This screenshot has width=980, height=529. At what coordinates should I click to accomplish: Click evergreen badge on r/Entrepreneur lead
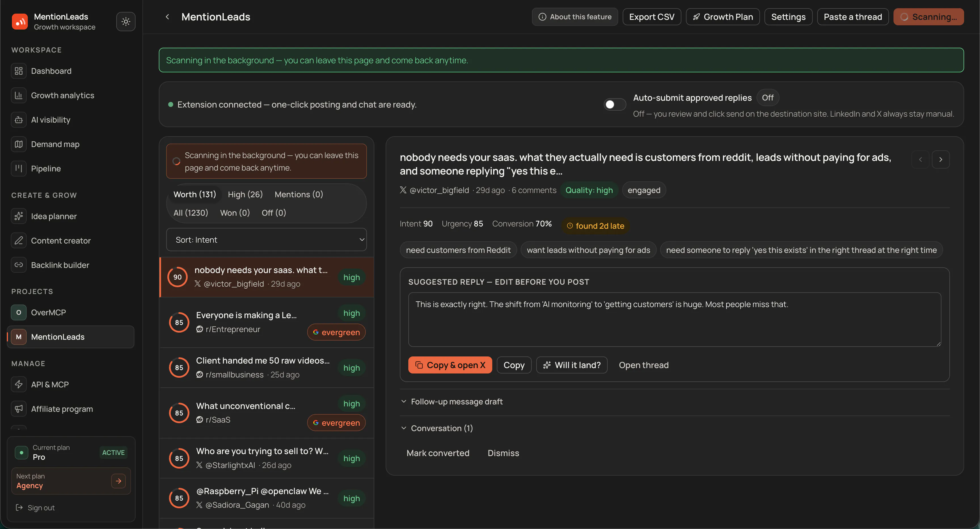[x=336, y=332]
